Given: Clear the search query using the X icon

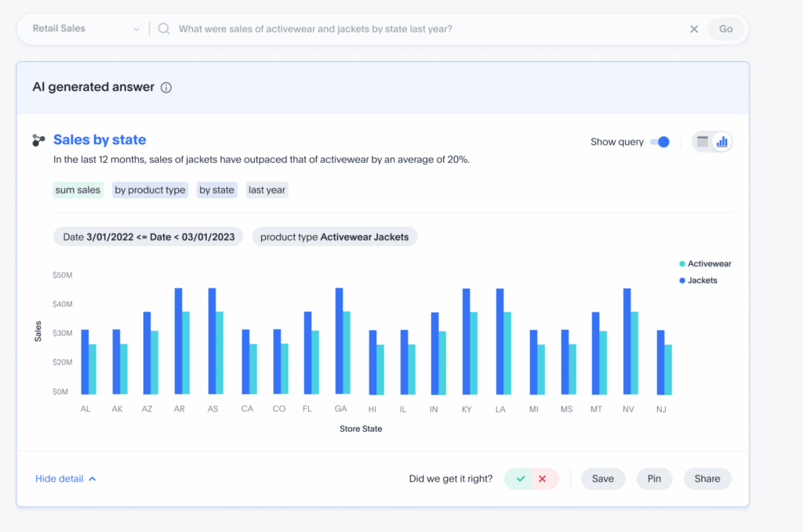Looking at the screenshot, I should click(694, 28).
